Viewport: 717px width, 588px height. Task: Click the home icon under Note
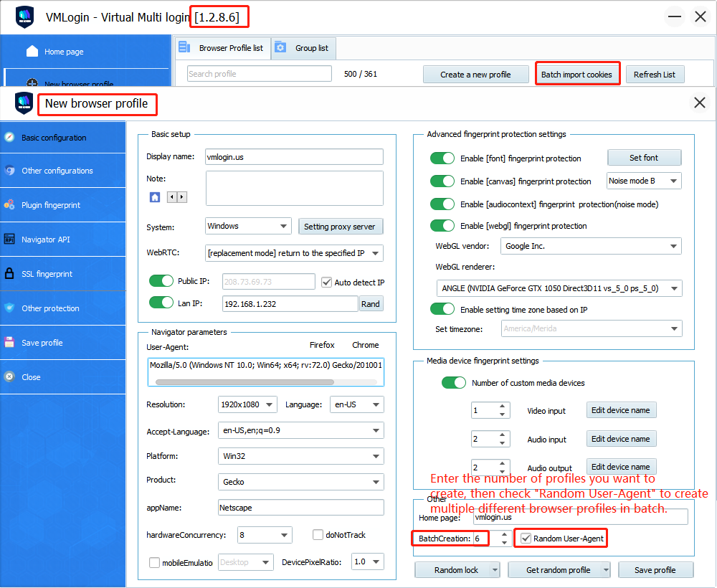coord(154,197)
